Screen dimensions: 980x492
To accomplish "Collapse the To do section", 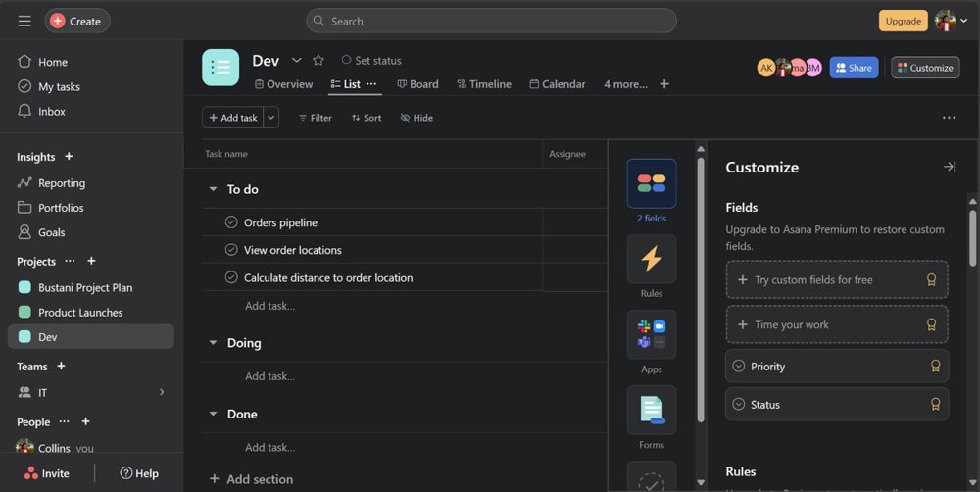I will 213,189.
